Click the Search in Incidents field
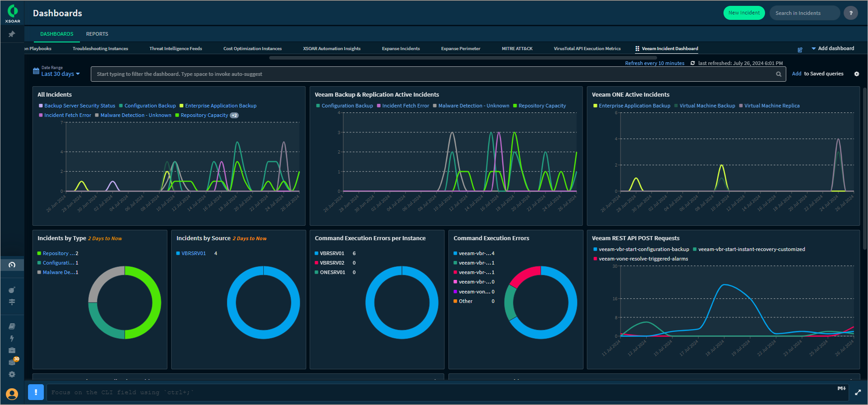868x405 pixels. (x=805, y=13)
